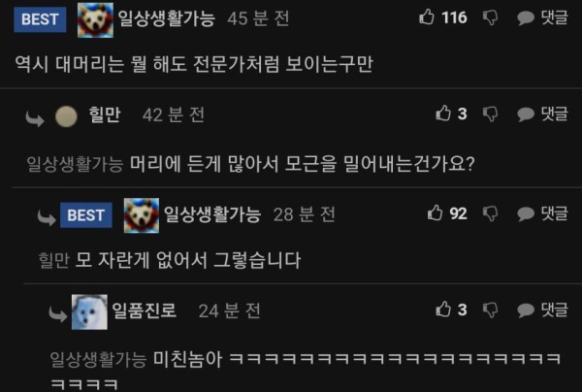582x392 pixels.
Task: Click 댓글 on the 28분 전 reply
Action: [x=542, y=213]
